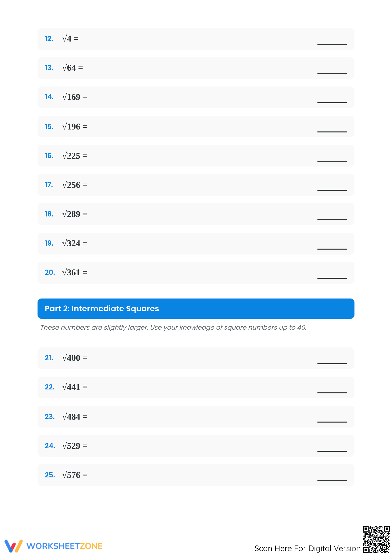
Task: Click the italic instruction about square numbers
Action: (x=173, y=327)
